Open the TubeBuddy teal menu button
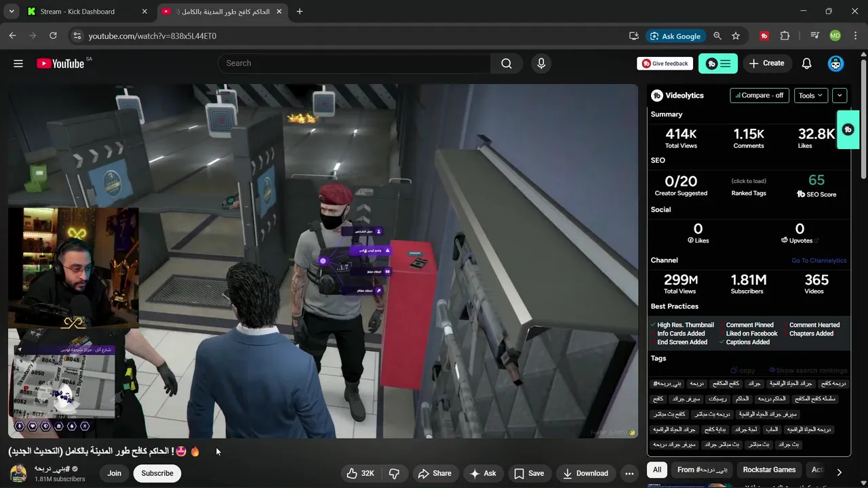The height and width of the screenshot is (488, 868). click(718, 63)
